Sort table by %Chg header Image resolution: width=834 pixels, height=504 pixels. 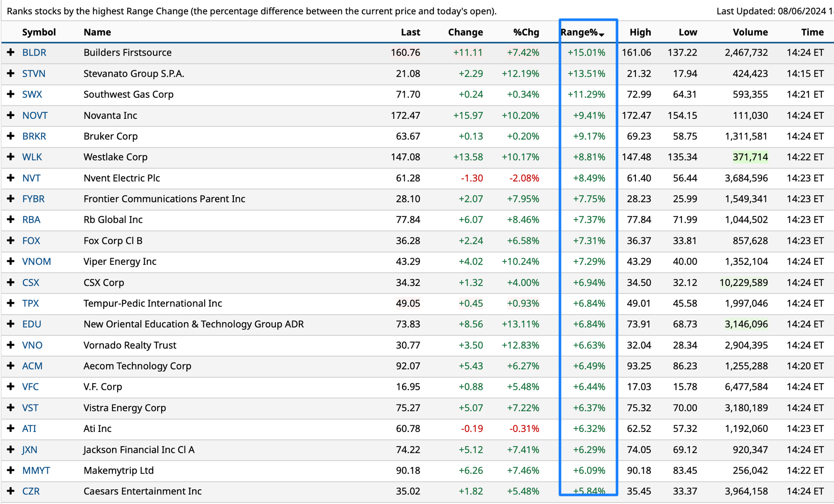tap(526, 32)
